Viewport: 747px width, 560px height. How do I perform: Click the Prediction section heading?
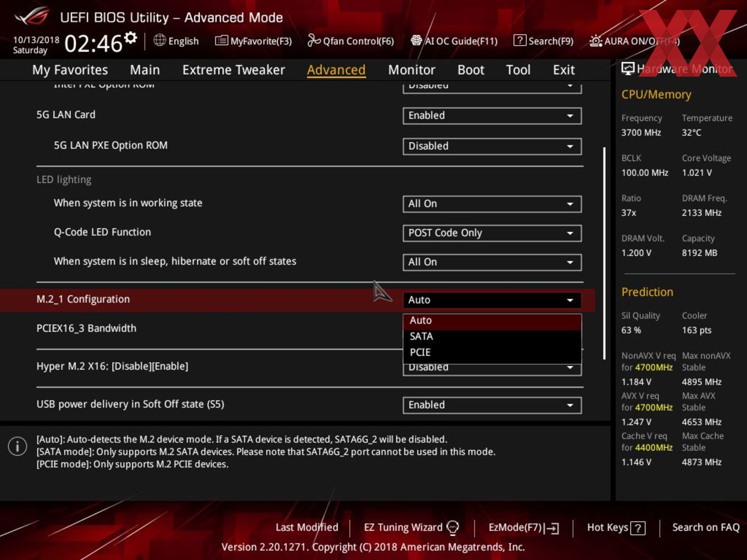tap(647, 292)
